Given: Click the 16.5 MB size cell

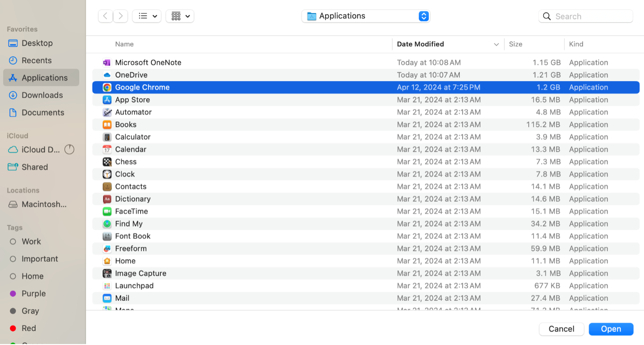Looking at the screenshot, I should tap(545, 100).
